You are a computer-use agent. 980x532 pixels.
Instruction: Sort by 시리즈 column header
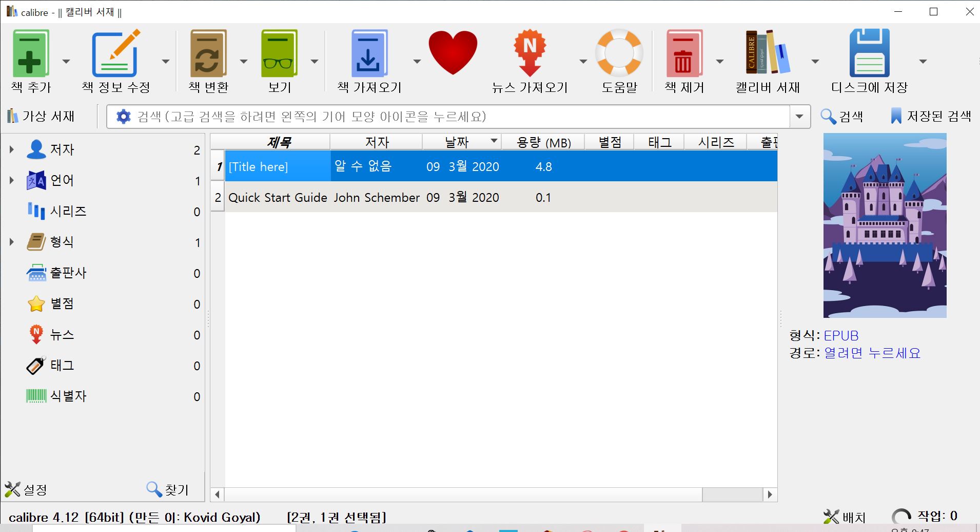pos(715,142)
